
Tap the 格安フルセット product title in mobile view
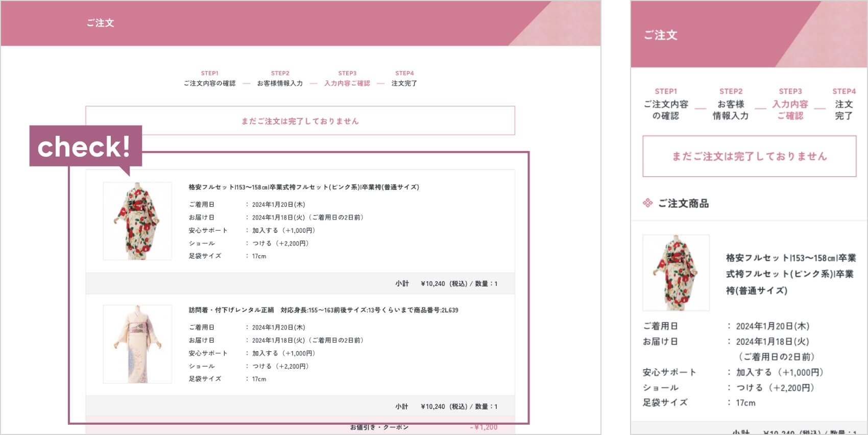tap(790, 274)
